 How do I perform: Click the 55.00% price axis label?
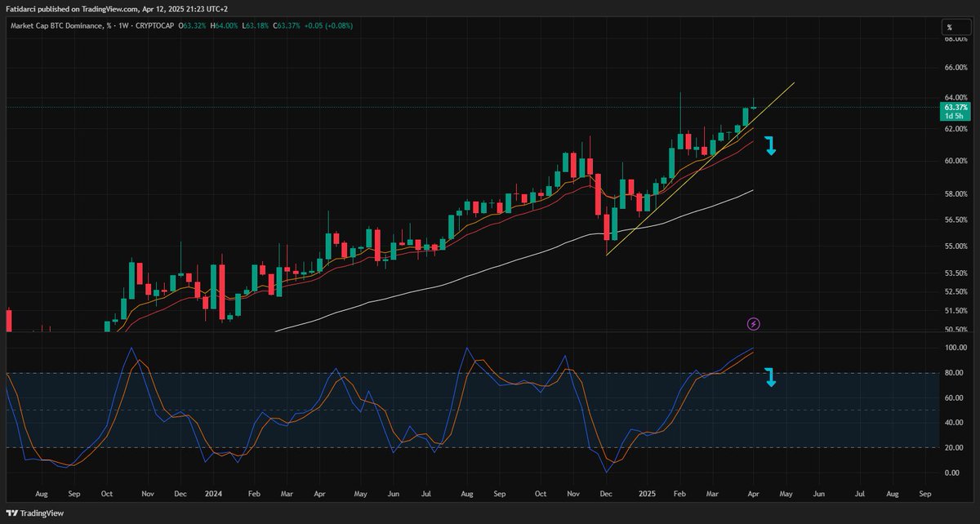pyautogui.click(x=955, y=246)
